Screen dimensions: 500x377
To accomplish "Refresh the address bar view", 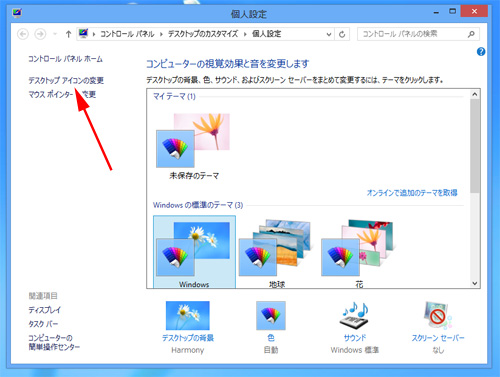I will 342,34.
